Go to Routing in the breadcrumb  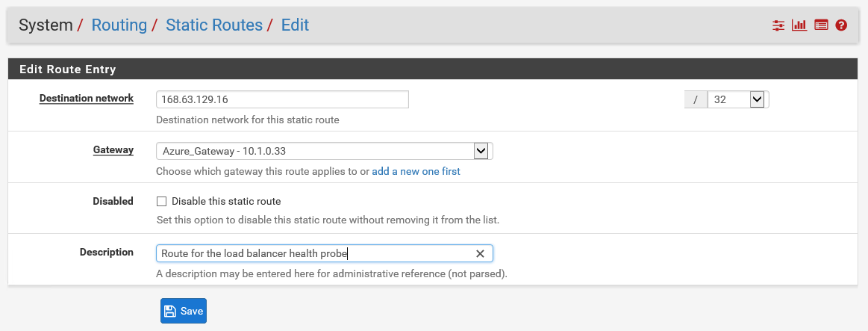point(119,25)
